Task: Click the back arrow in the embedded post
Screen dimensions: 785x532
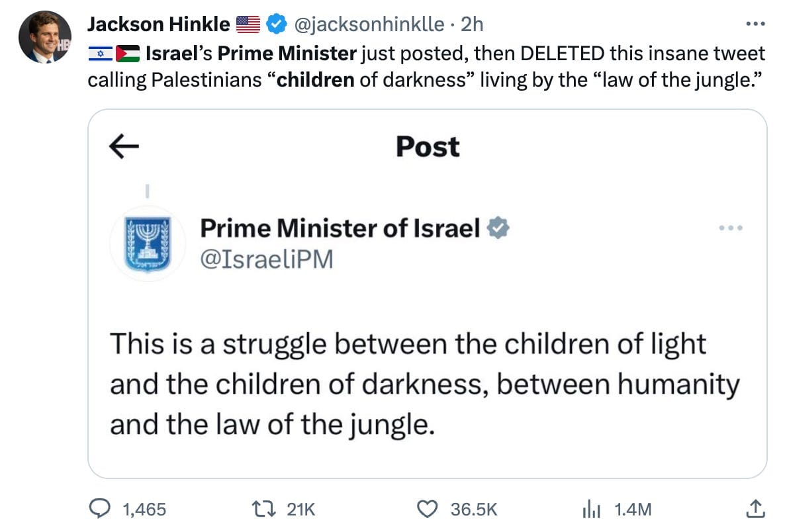Action: pyautogui.click(x=124, y=146)
